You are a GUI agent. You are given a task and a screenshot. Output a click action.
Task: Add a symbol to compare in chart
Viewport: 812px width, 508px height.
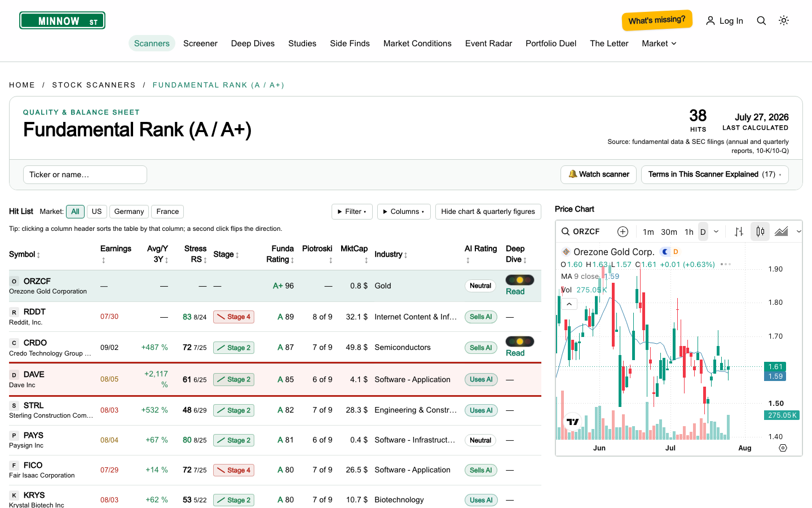pyautogui.click(x=623, y=231)
